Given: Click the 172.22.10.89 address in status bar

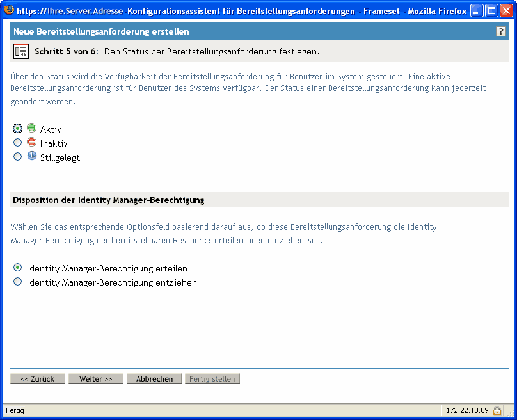Looking at the screenshot, I should (467, 410).
